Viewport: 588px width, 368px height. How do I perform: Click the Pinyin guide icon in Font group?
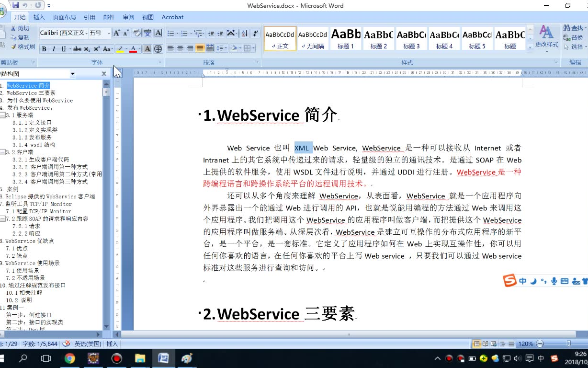[x=147, y=33]
